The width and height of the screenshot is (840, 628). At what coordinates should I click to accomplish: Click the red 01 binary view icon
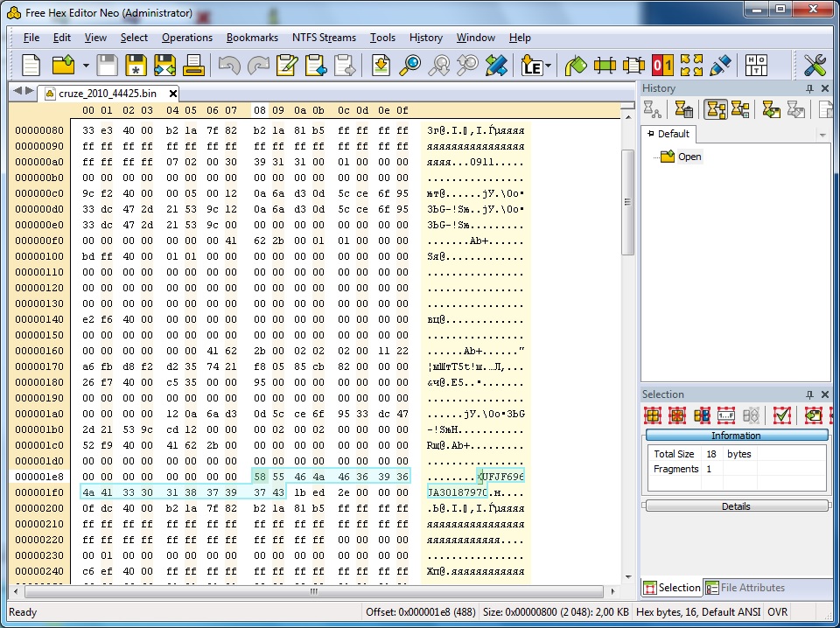662,66
